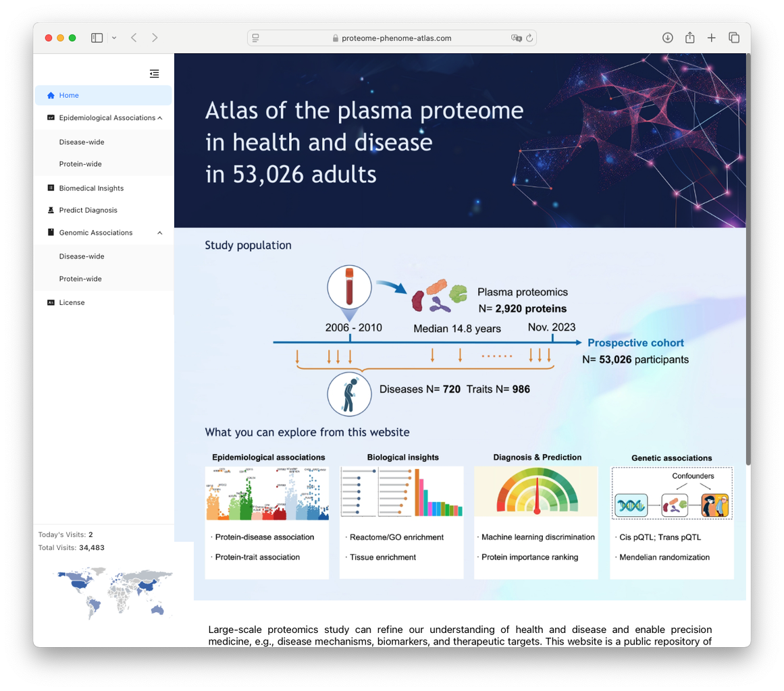Image resolution: width=784 pixels, height=691 pixels.
Task: Click the Biomedical Insights icon
Action: (51, 188)
